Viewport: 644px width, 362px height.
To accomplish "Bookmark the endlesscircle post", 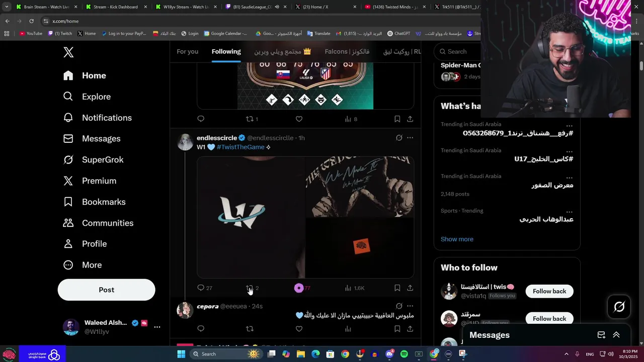I will click(397, 288).
